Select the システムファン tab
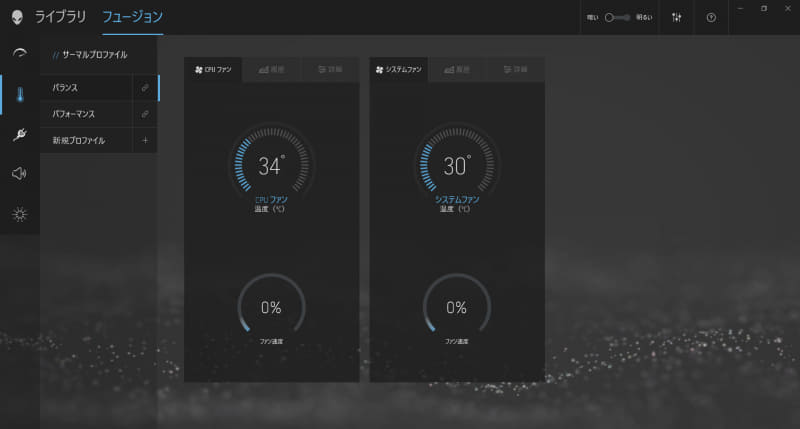 [x=398, y=69]
